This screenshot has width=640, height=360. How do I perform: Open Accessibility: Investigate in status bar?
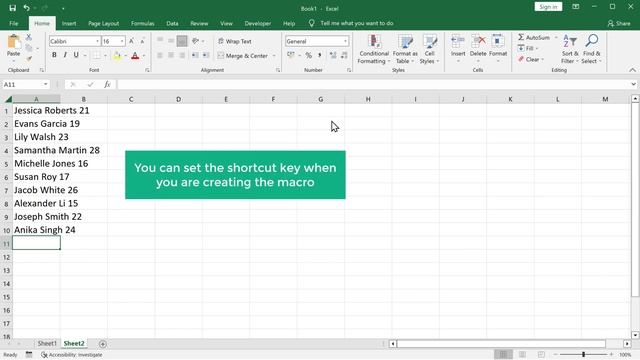(x=72, y=355)
